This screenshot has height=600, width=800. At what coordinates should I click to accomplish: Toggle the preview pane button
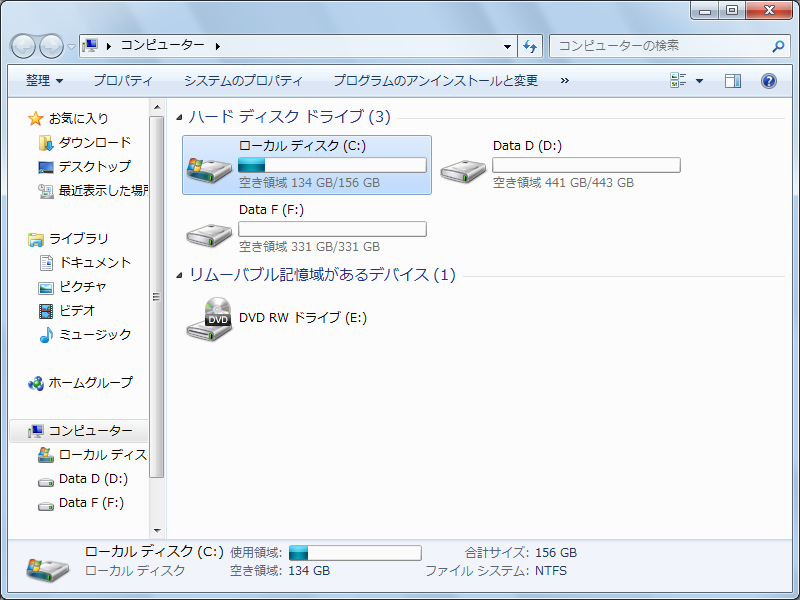click(733, 81)
